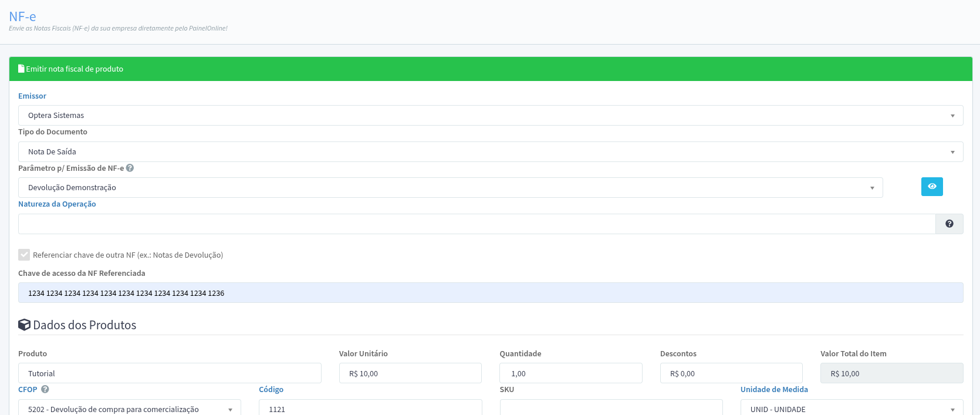Click the Chave de acesso da NF Referenciada field
980x415 pixels.
[490, 293]
